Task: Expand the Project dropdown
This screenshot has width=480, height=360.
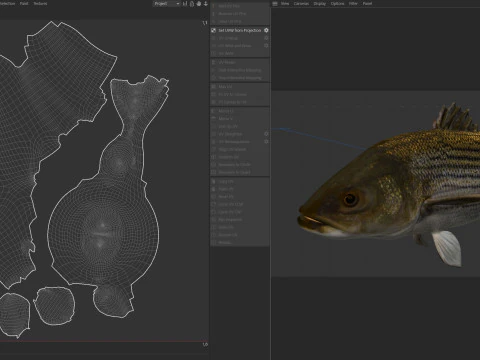Action: click(x=167, y=4)
